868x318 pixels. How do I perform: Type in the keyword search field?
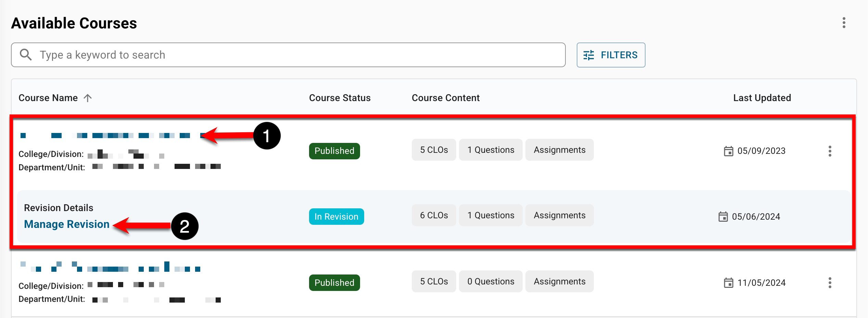coord(294,55)
